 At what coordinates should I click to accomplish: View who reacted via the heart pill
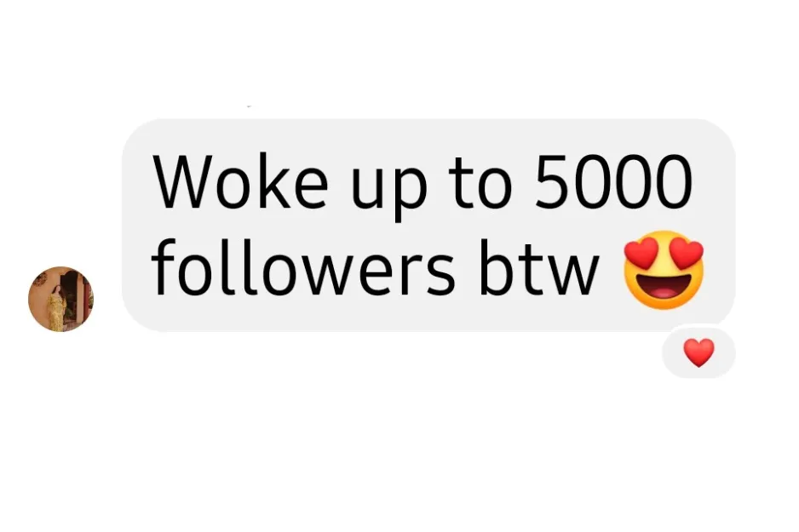(698, 352)
